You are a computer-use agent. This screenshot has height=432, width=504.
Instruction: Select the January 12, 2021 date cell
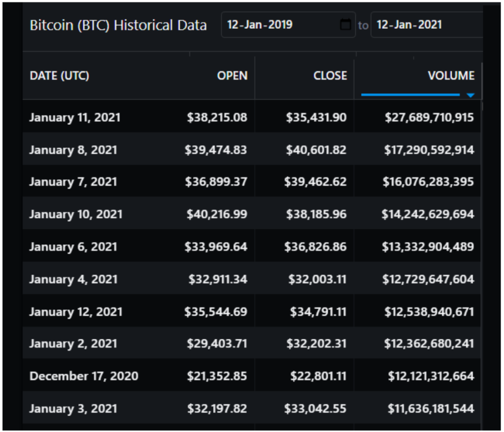76,312
